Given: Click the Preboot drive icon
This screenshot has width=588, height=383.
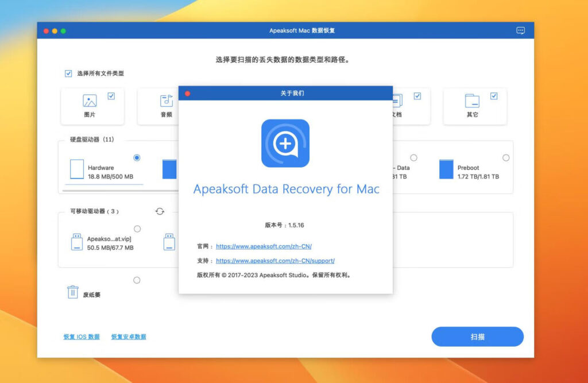Looking at the screenshot, I should [x=446, y=169].
